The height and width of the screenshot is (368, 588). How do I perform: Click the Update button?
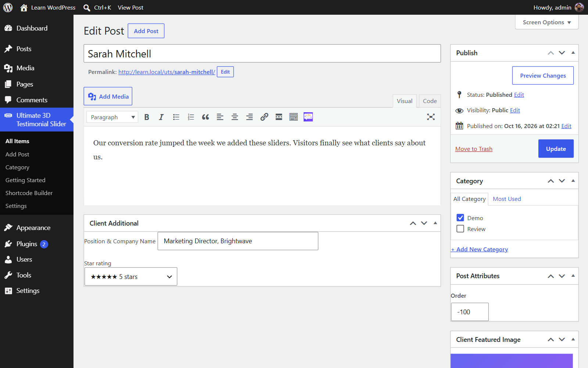(556, 149)
